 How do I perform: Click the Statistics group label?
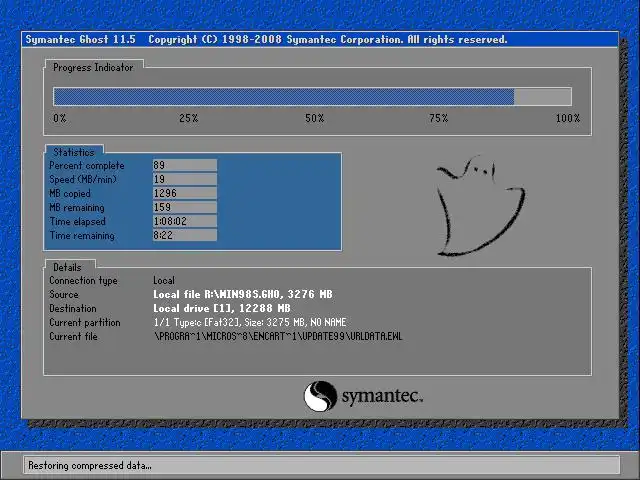click(74, 152)
